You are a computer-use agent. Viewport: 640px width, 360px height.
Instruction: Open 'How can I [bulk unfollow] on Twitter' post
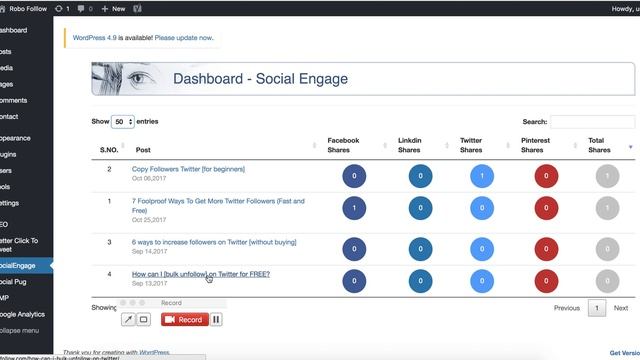click(201, 274)
